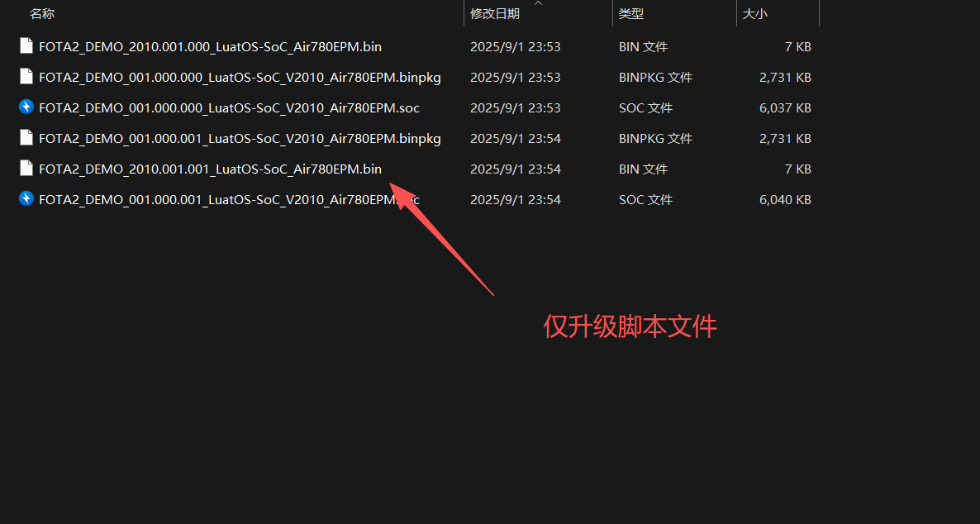The height and width of the screenshot is (524, 980).
Task: Select file name FOTA2_DEMO_001.000.000_LuatOS-SoC_V2010_Air780EPM.soc
Action: tap(229, 108)
